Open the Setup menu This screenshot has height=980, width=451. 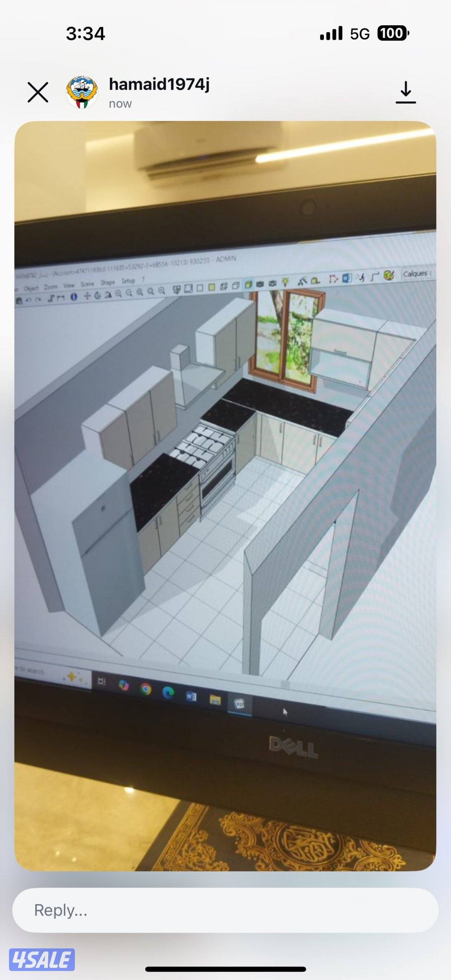pyautogui.click(x=128, y=281)
